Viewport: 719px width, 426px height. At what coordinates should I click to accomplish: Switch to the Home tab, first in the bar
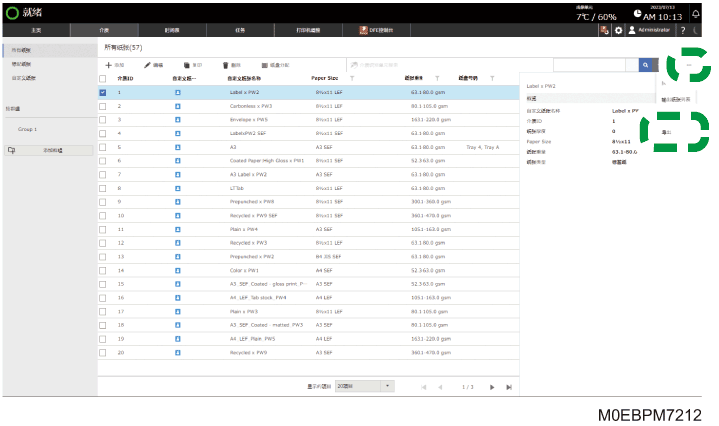click(36, 30)
